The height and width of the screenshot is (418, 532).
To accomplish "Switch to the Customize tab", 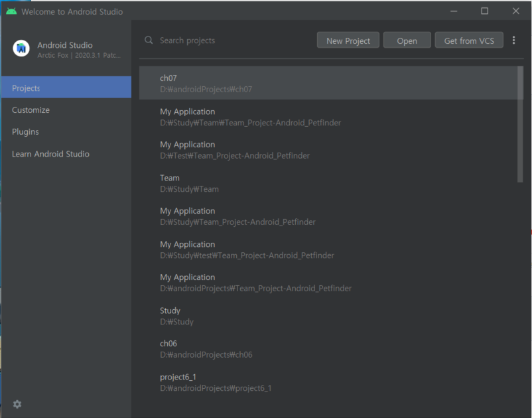I will pos(66,110).
